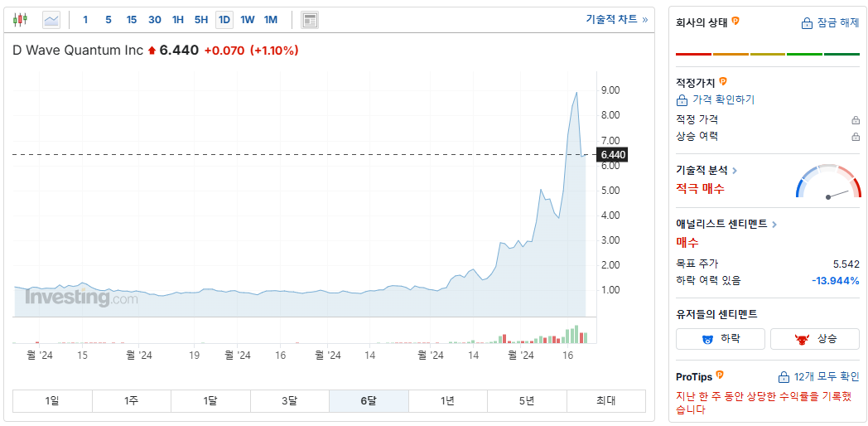Select the 6달 range tab
The width and height of the screenshot is (868, 426).
tap(369, 401)
